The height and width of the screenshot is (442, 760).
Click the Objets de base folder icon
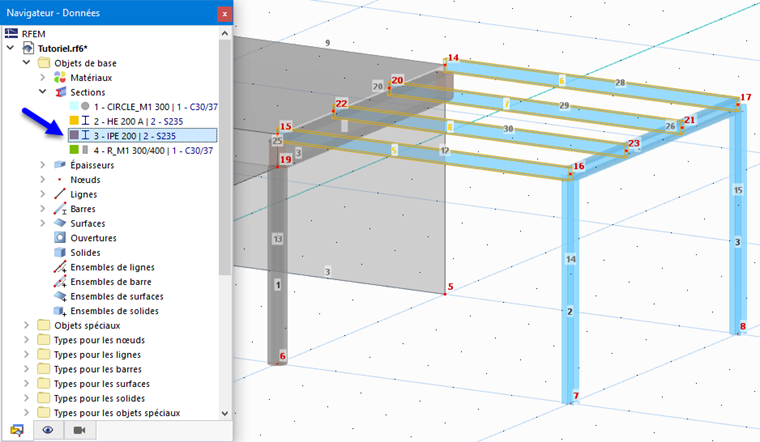coord(44,63)
